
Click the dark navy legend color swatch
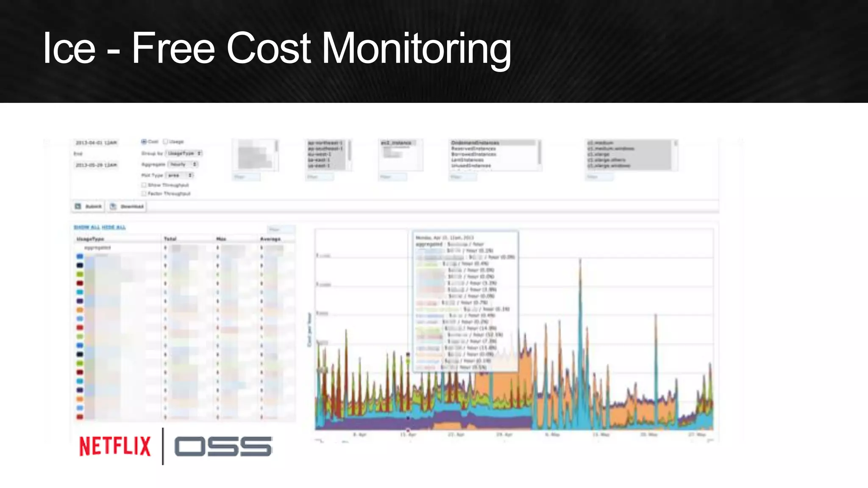[x=80, y=265]
